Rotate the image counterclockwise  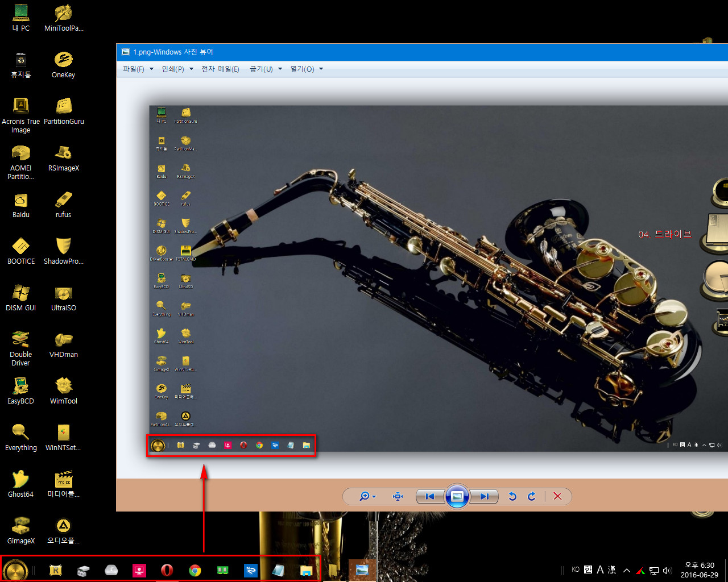(x=512, y=496)
